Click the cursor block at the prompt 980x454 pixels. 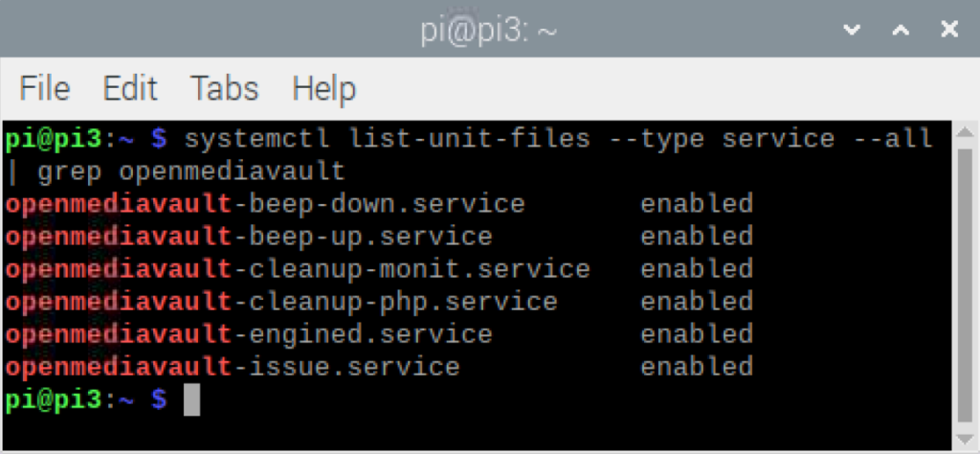tap(192, 399)
